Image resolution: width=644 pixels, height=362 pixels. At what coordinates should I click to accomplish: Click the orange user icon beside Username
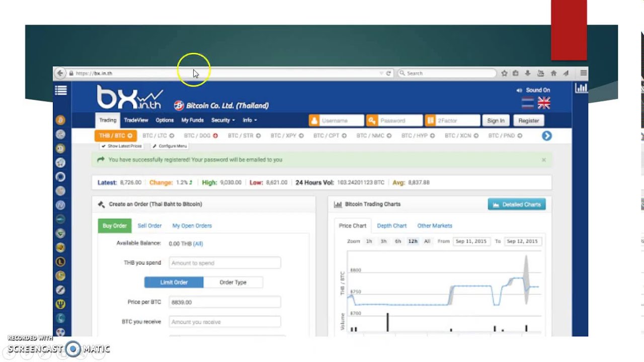pos(314,121)
